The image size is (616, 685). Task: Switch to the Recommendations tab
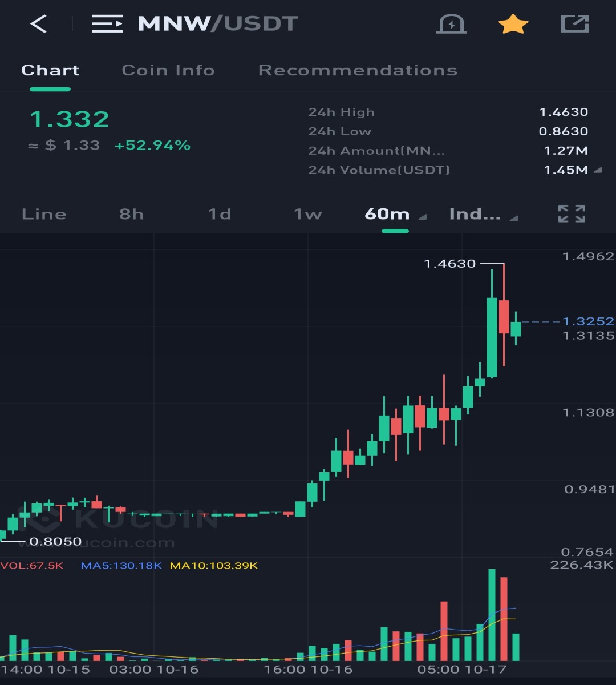(x=358, y=70)
